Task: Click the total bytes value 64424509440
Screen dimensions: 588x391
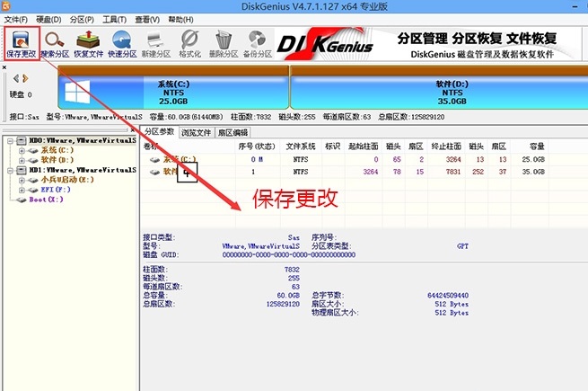Action: click(x=448, y=296)
